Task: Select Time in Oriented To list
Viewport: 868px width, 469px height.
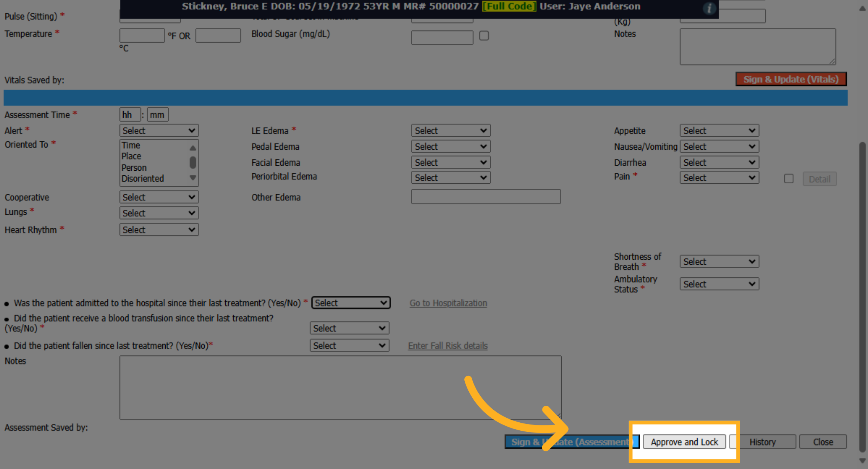Action: 131,145
